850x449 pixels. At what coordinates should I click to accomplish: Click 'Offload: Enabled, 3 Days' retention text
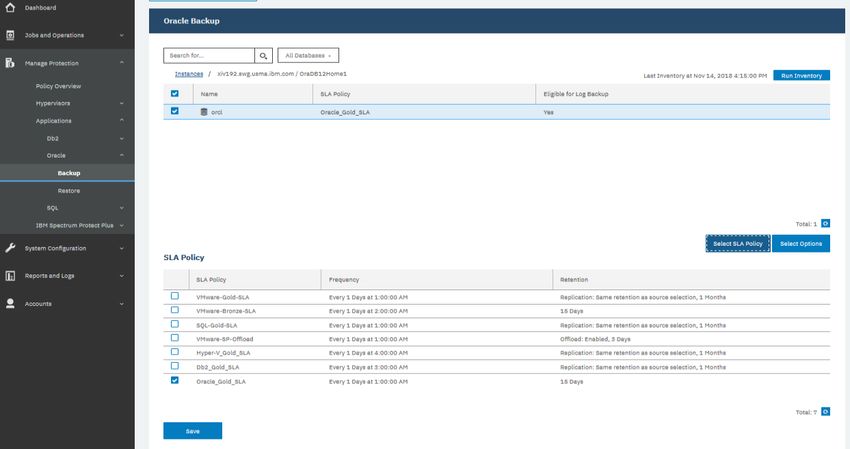click(x=595, y=339)
